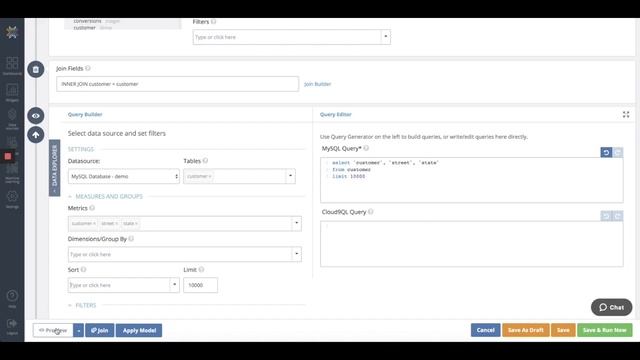Click the round eye preview icon
The height and width of the screenshot is (360, 640).
point(36,116)
